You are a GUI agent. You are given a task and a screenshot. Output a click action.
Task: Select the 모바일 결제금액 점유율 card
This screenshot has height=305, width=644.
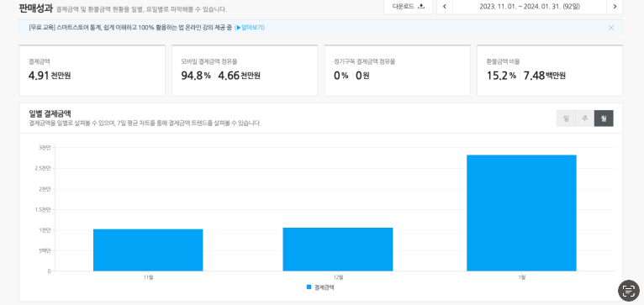pos(245,71)
